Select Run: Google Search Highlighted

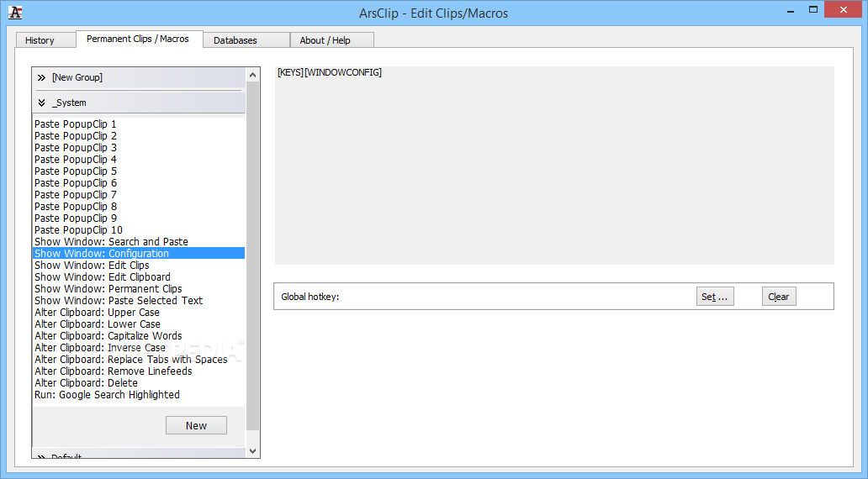(x=139, y=394)
